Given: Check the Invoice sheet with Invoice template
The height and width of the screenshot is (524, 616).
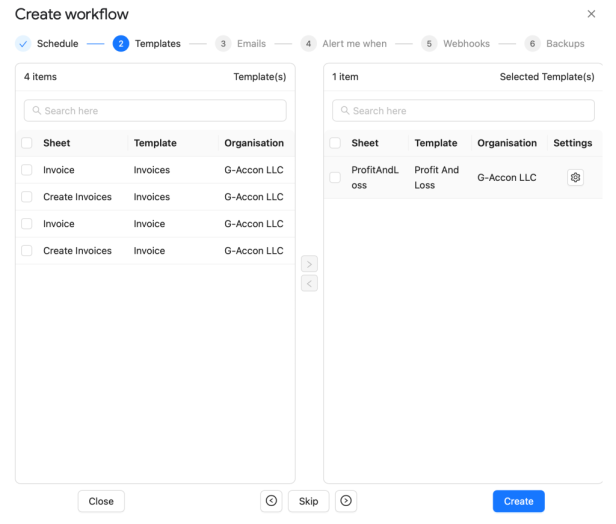Looking at the screenshot, I should click(27, 224).
